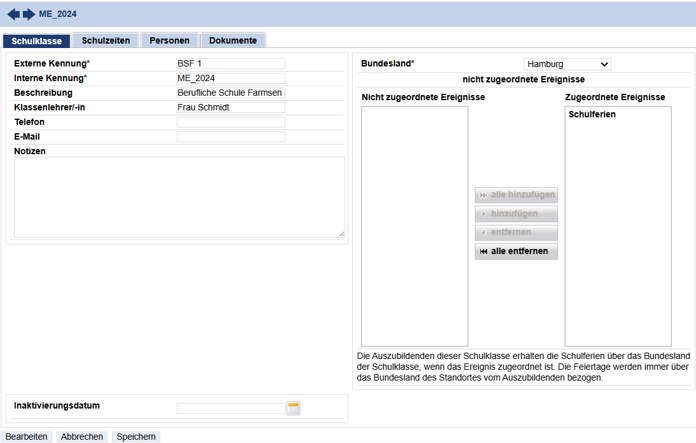
Task: Click the Speichern button
Action: [x=135, y=437]
